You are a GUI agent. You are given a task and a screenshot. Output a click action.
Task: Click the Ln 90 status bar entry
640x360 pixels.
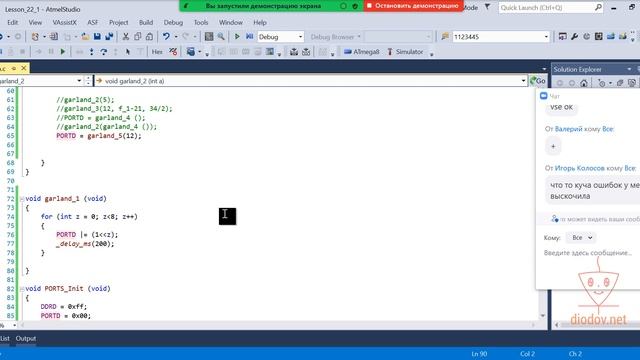(x=479, y=354)
